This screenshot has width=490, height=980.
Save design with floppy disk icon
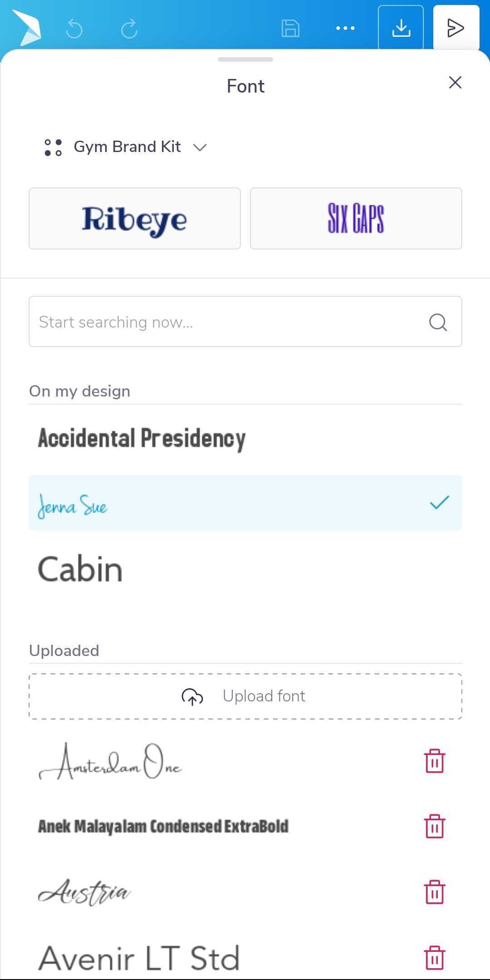pos(290,28)
